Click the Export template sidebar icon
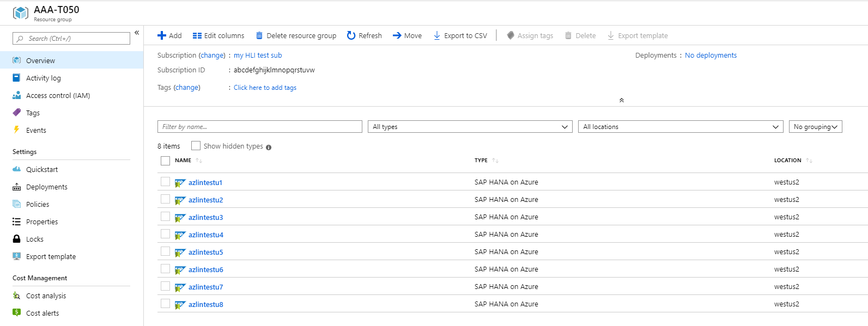Image resolution: width=868 pixels, height=326 pixels. 17,256
